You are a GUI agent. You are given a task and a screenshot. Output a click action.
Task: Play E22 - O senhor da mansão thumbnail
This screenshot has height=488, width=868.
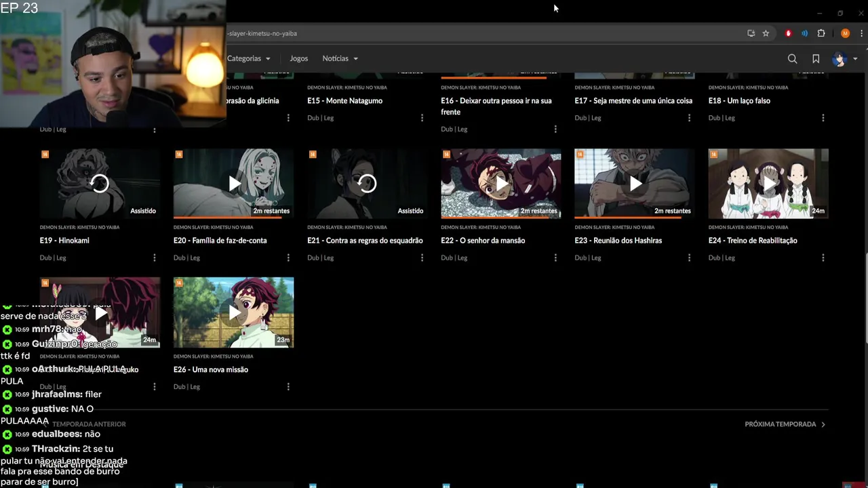(501, 184)
